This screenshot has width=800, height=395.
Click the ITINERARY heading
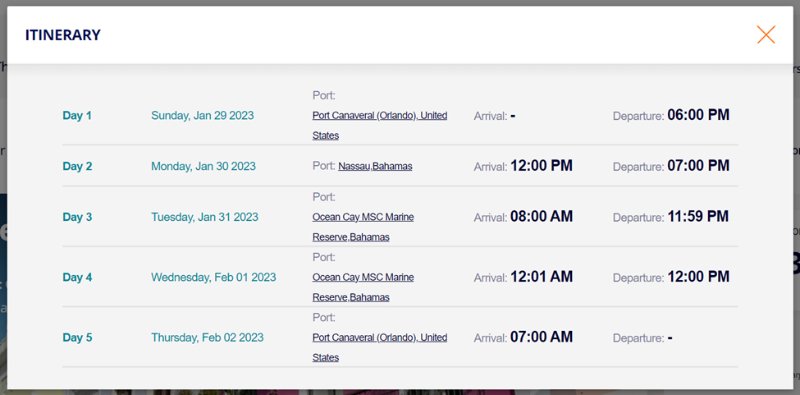pos(63,35)
